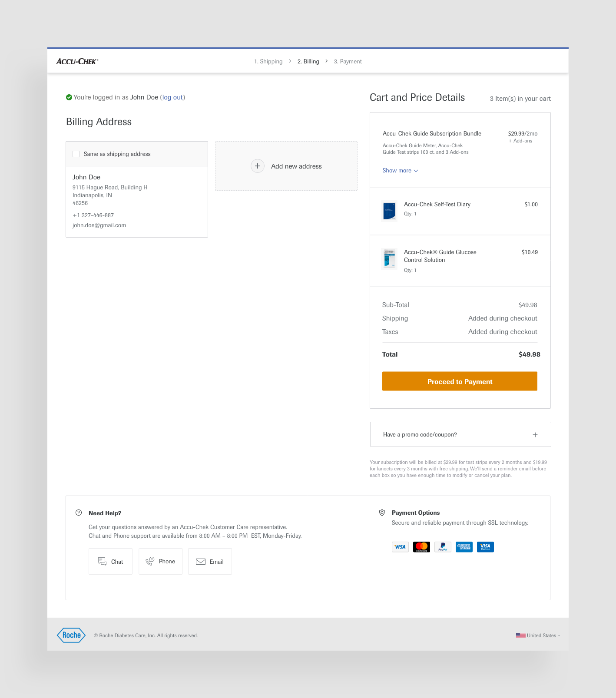Click the john.doe@gmail.com email text
Viewport: 616px width, 698px height.
point(99,225)
